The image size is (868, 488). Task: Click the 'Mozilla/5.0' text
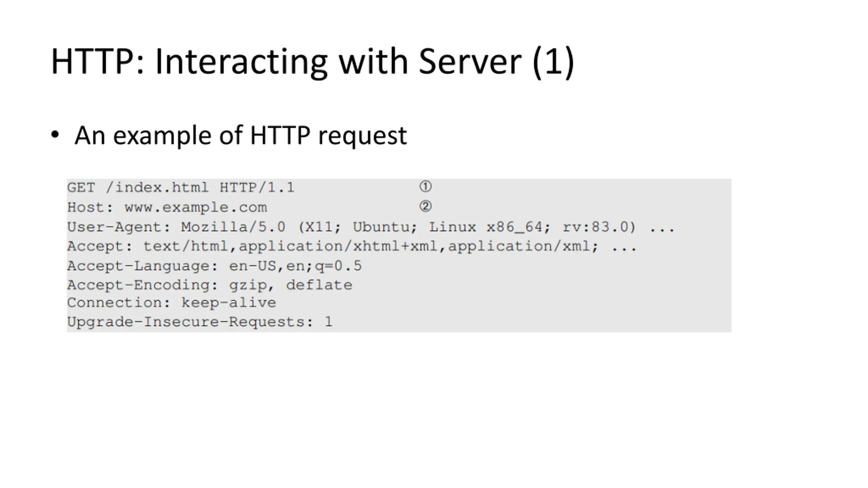(x=233, y=227)
